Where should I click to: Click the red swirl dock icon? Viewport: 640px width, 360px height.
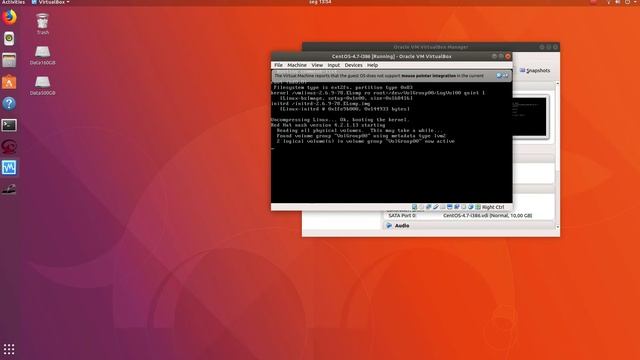(9, 147)
